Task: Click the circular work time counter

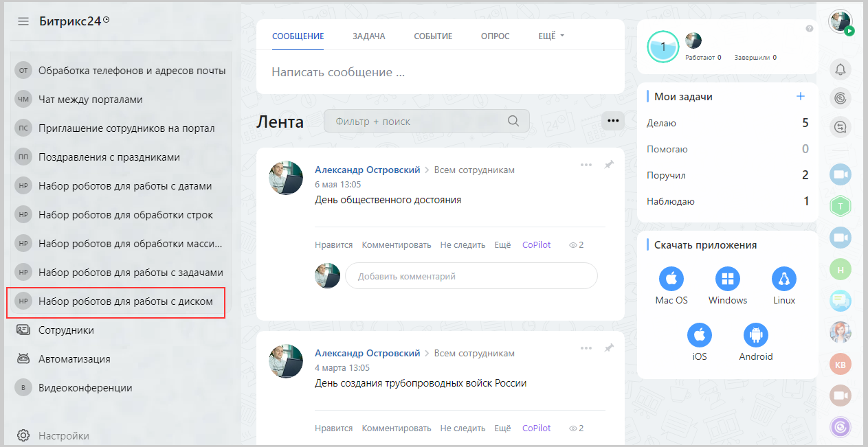Action: coord(663,47)
